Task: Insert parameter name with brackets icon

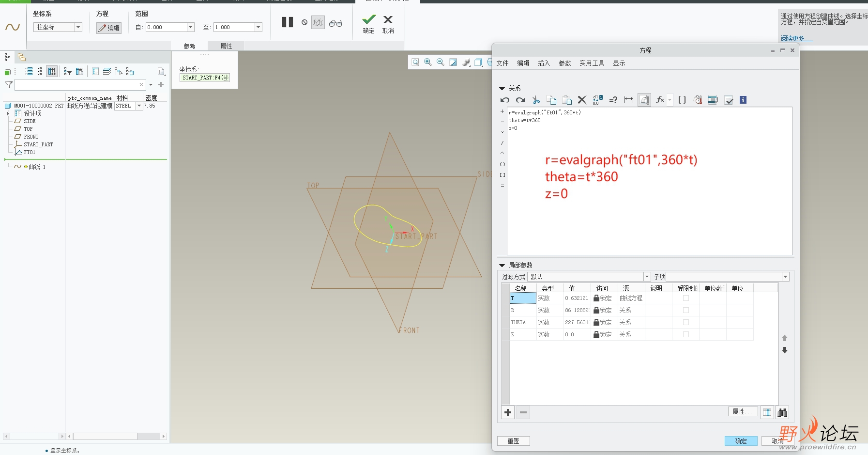Action: click(682, 100)
